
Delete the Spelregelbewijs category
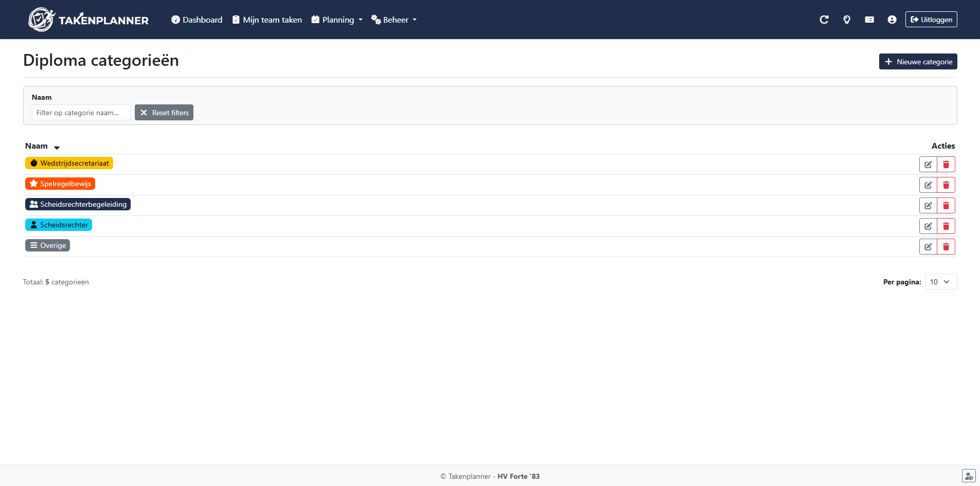pyautogui.click(x=946, y=185)
